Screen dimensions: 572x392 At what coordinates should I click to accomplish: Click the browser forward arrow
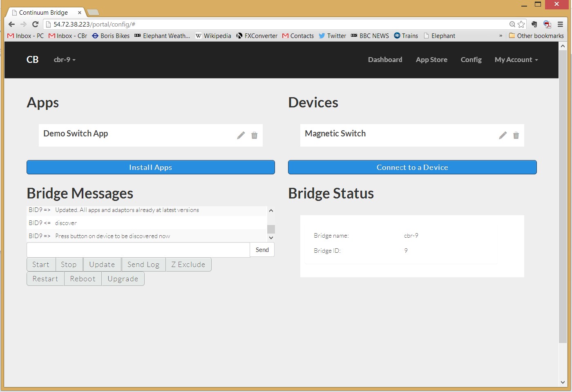click(23, 24)
